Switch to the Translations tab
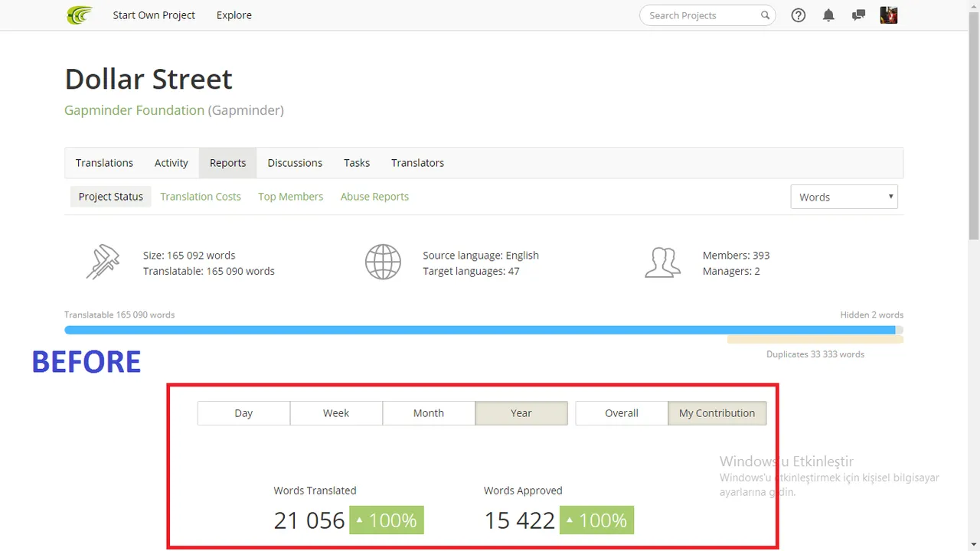This screenshot has width=980, height=551. click(104, 163)
